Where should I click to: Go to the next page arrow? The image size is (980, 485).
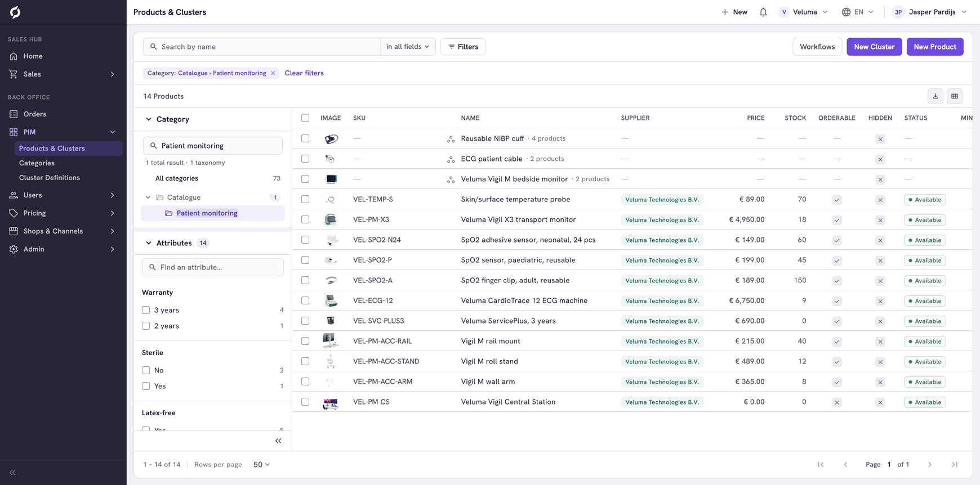(930, 465)
